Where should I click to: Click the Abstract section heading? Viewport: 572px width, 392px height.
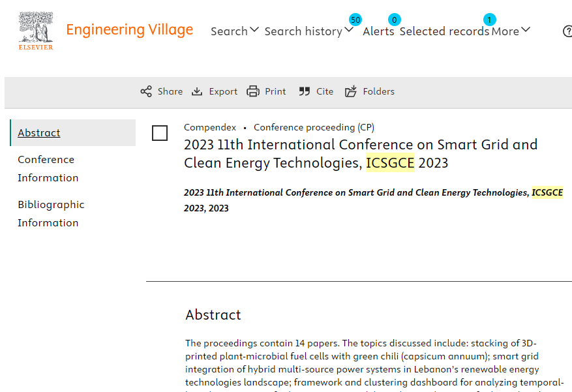(x=213, y=314)
